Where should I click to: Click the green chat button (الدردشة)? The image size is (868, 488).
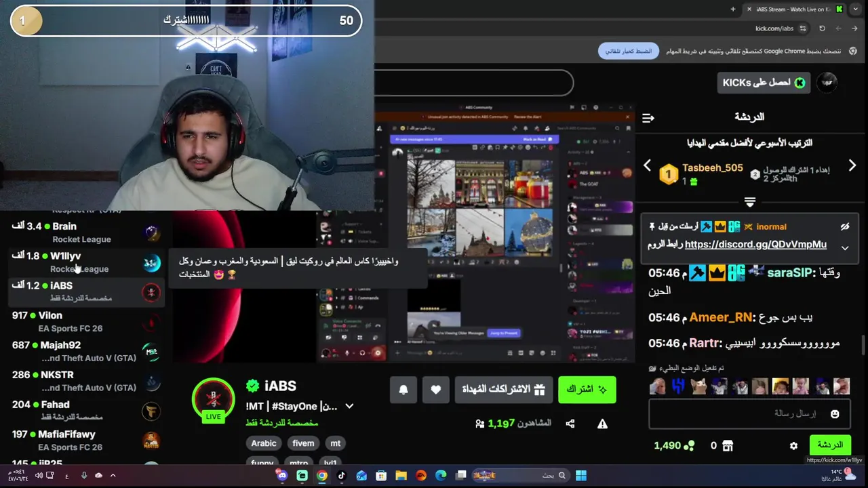tap(830, 445)
